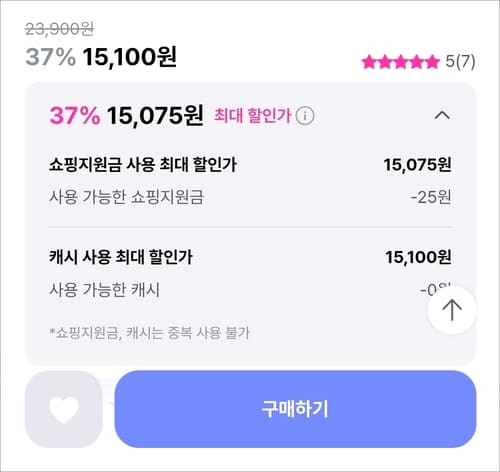Open the info icon beside 최대 할인가

coord(305,116)
